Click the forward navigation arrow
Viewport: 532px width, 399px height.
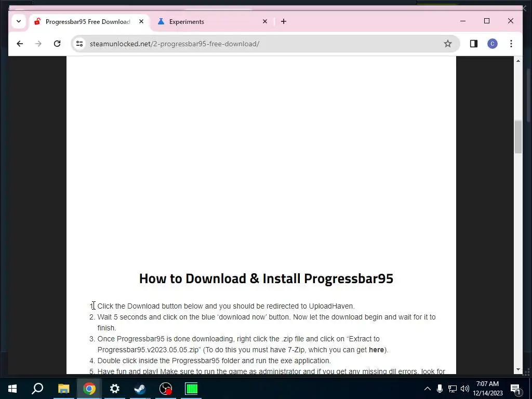[38, 44]
